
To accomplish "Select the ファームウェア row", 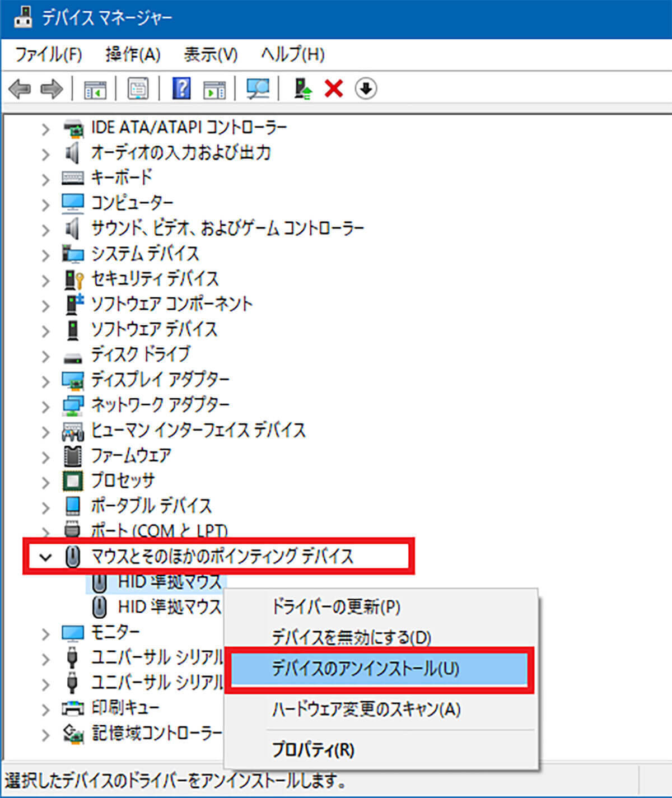I will click(x=131, y=455).
